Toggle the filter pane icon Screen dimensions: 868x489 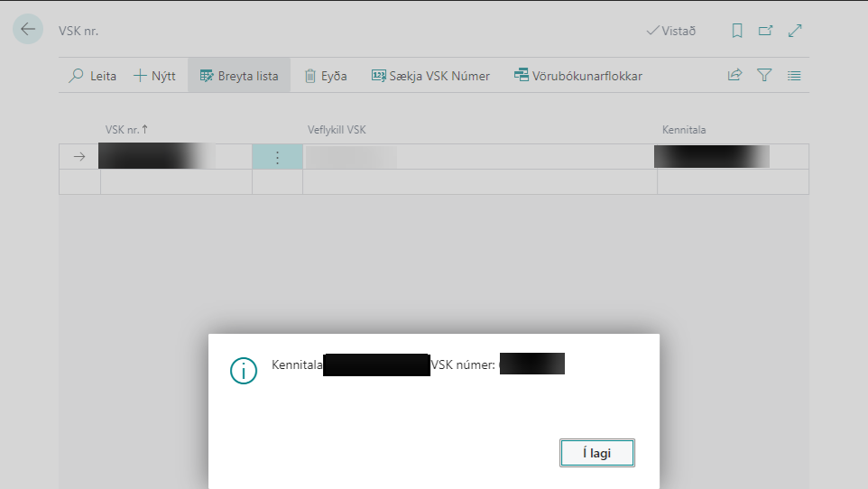tap(764, 76)
